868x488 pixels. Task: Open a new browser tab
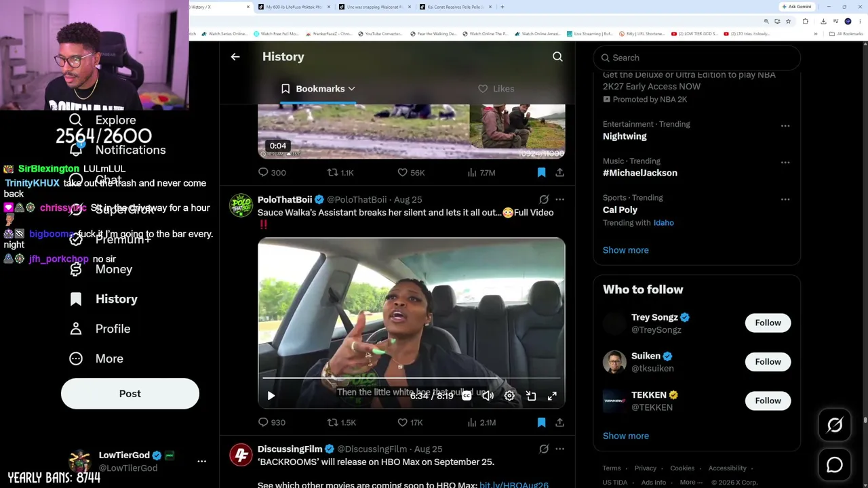(502, 7)
